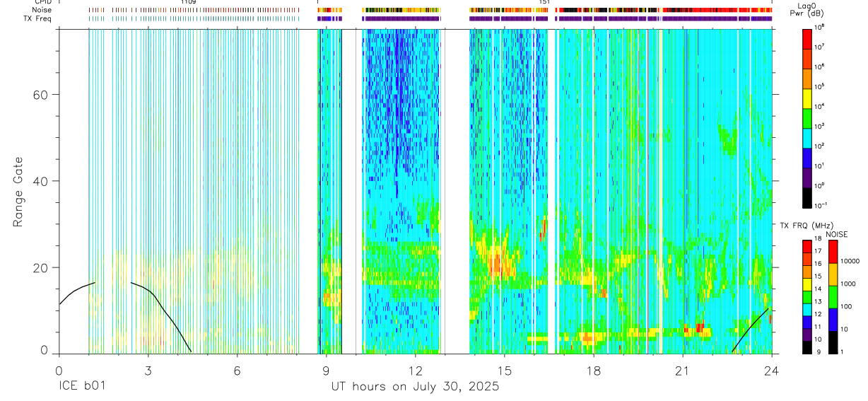
Task: Pick the green segment of the Lag0 Pwr colorbar
Action: click(807, 118)
